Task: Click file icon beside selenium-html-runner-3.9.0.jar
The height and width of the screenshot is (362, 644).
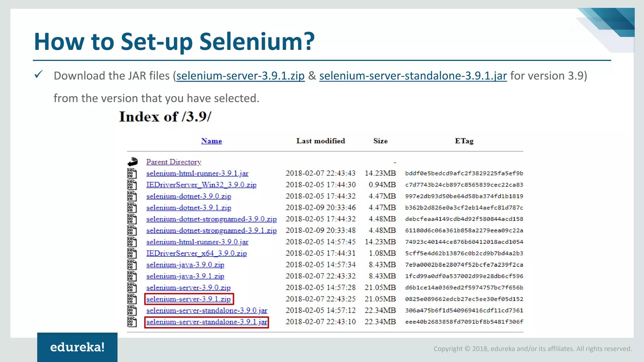Action: point(132,242)
